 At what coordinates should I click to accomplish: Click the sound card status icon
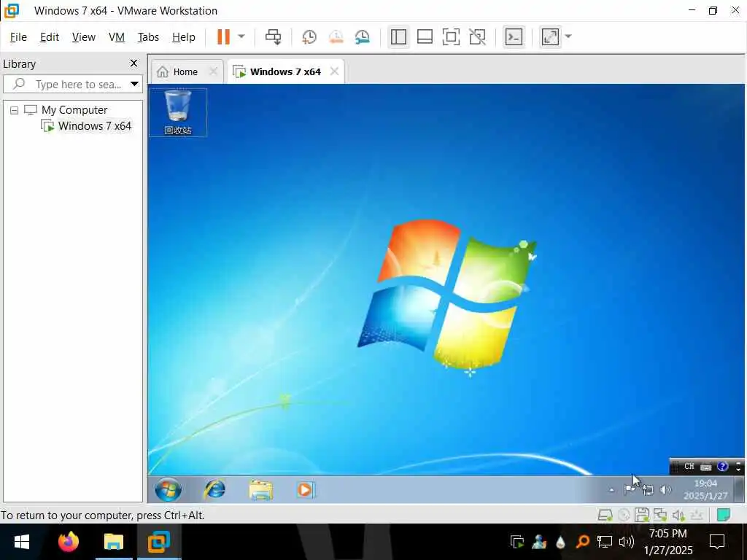click(x=678, y=515)
